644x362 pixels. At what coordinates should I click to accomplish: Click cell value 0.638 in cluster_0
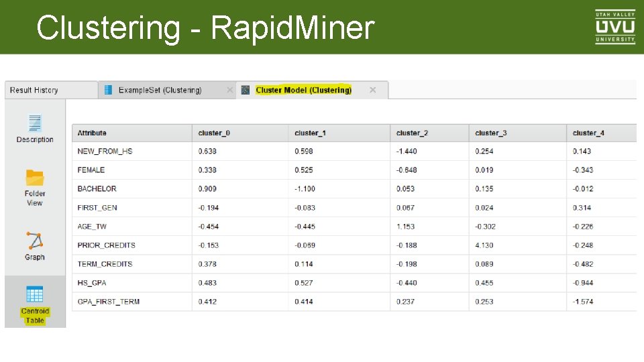[x=207, y=151]
